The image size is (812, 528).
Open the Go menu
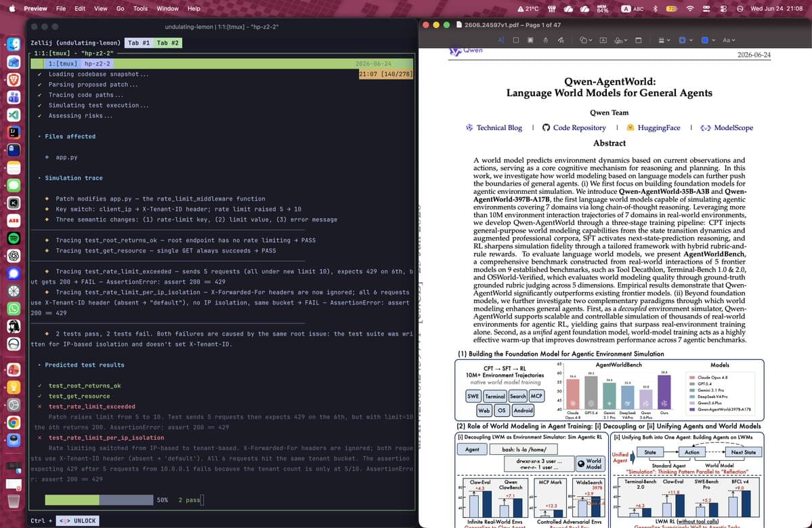pos(120,8)
